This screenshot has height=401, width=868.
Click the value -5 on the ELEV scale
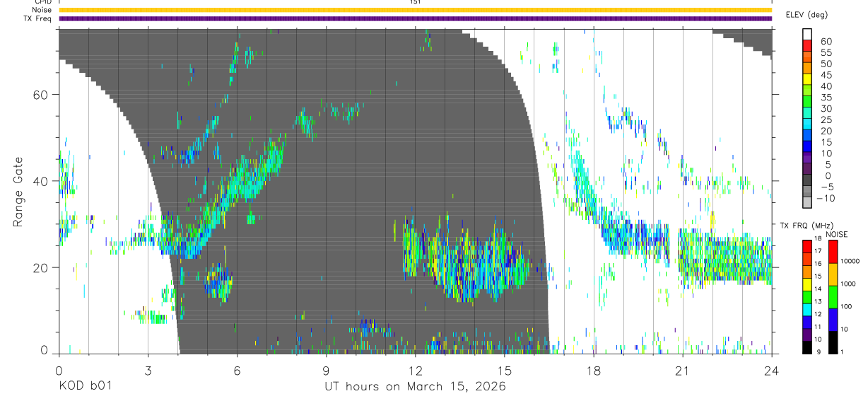pyautogui.click(x=827, y=187)
